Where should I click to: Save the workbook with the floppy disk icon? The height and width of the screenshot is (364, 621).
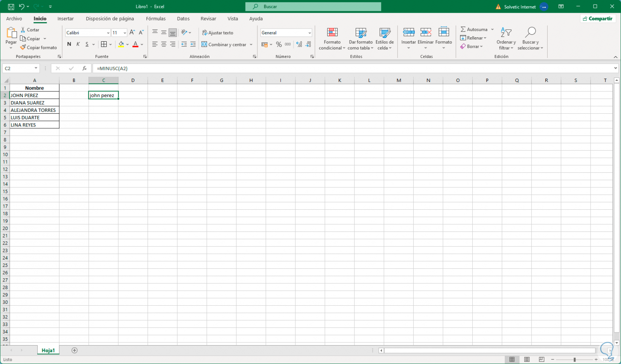[x=11, y=6]
